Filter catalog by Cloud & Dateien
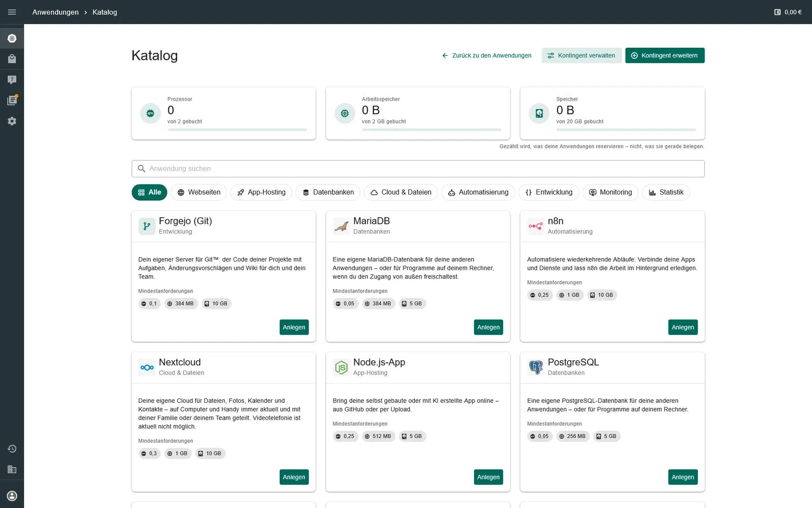812x508 pixels. point(401,192)
